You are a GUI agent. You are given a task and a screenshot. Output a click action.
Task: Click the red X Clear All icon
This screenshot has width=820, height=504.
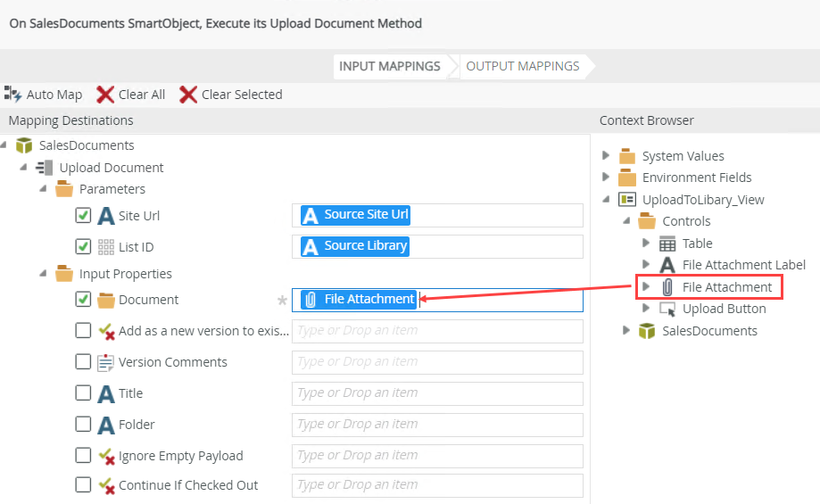pos(105,95)
